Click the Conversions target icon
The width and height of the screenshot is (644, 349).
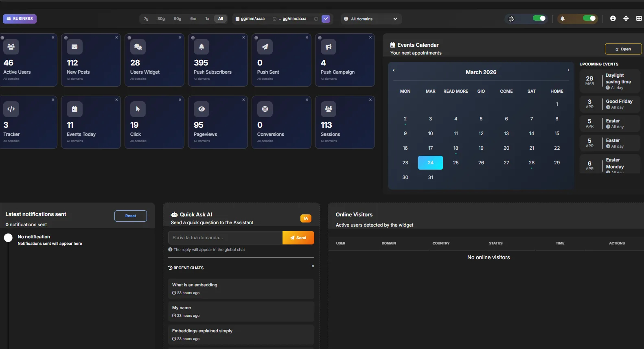point(265,109)
